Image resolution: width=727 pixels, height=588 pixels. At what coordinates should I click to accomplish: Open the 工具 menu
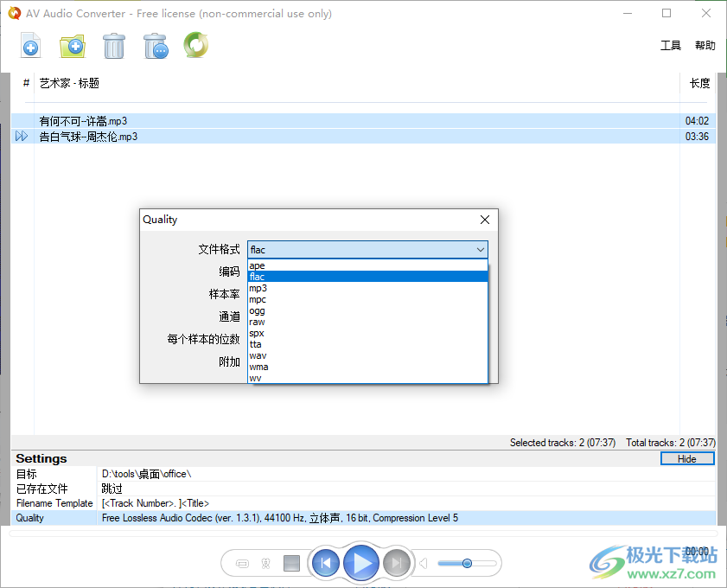point(671,46)
